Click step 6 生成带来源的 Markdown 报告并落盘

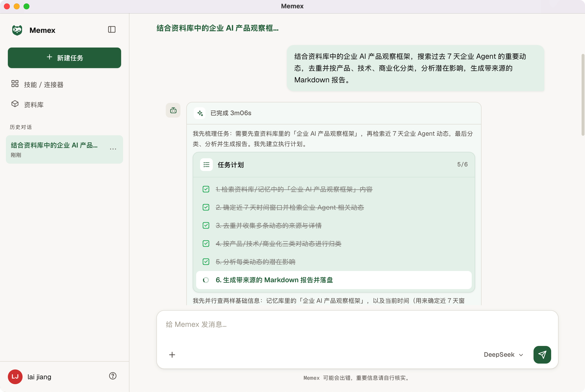[334, 280]
